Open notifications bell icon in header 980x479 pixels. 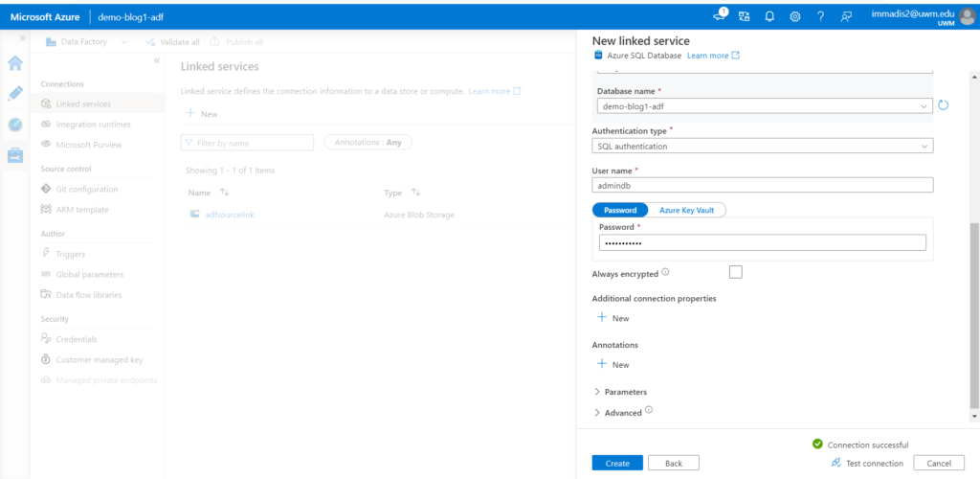[769, 17]
